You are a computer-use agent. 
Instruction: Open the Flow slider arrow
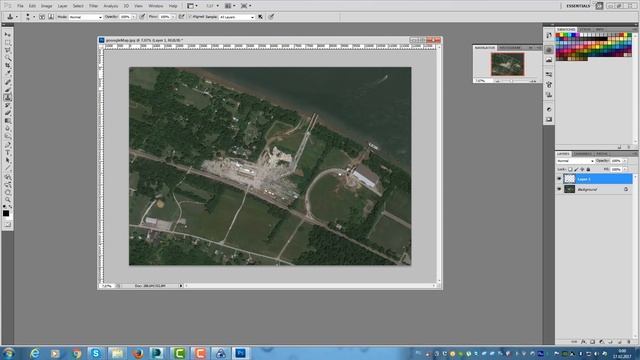pyautogui.click(x=173, y=17)
